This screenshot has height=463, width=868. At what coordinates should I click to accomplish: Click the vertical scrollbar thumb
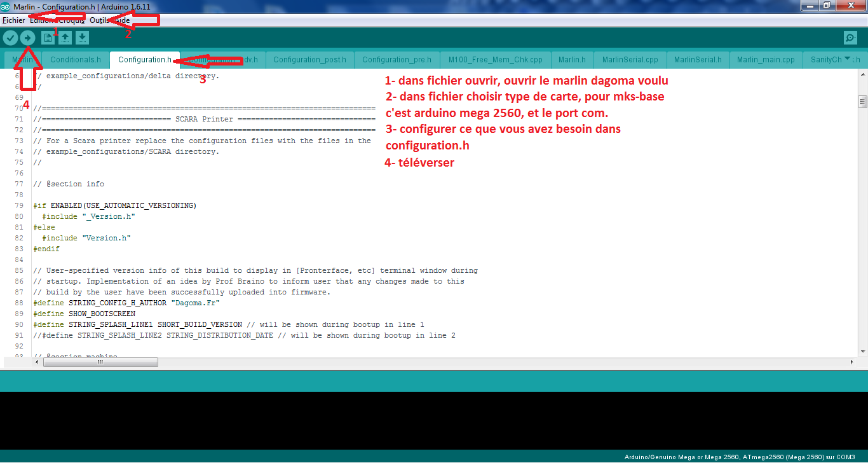click(862, 102)
